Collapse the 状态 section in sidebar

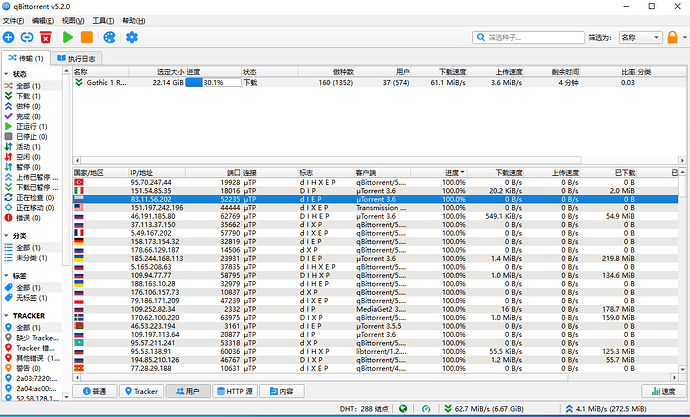(7, 74)
